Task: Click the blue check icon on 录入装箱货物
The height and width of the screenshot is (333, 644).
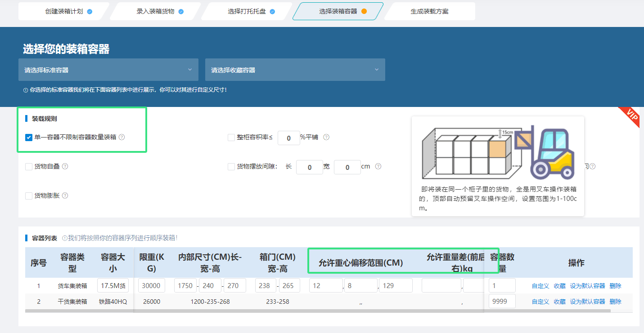Action: click(181, 11)
